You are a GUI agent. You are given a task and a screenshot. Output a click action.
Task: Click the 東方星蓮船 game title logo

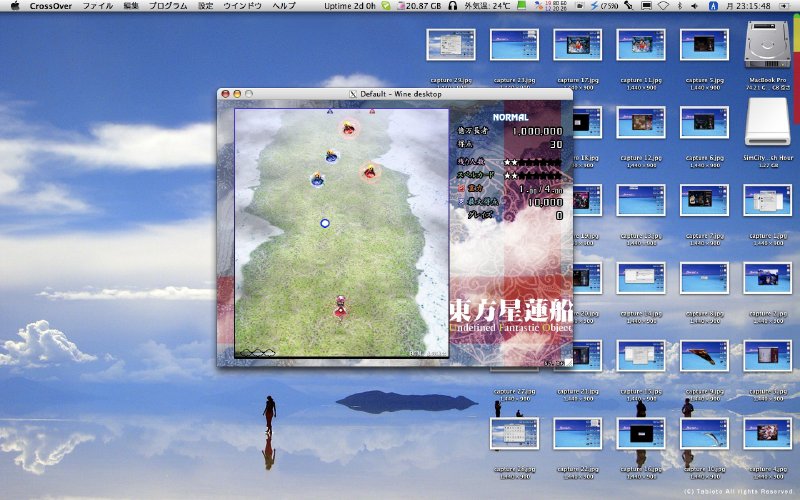(x=511, y=311)
